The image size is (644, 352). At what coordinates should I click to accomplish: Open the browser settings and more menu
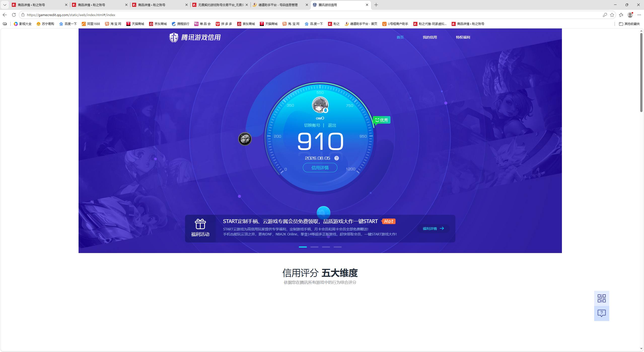coord(639,15)
